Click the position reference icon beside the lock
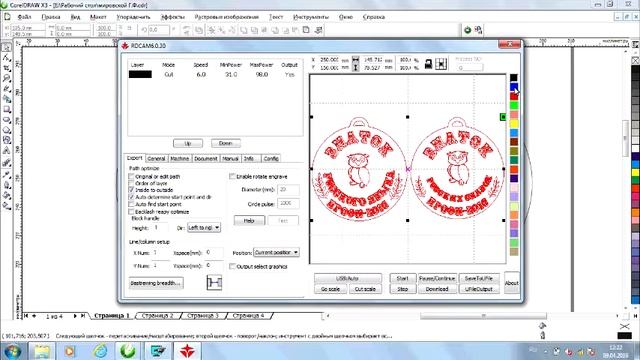 click(441, 64)
